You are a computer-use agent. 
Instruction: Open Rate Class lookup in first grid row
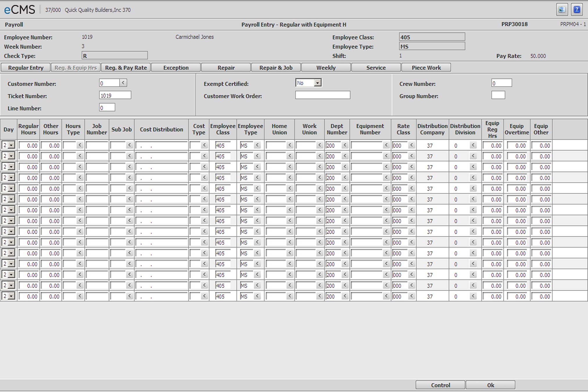click(x=411, y=145)
